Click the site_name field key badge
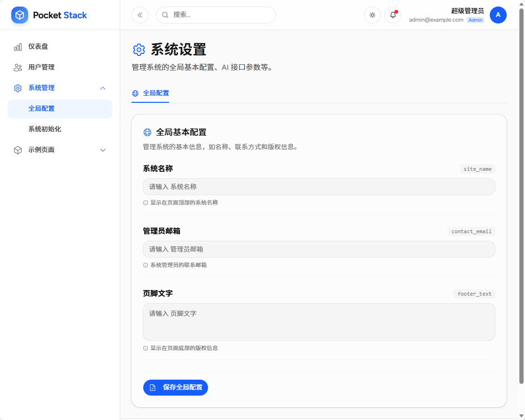The width and height of the screenshot is (525, 420). tap(477, 169)
